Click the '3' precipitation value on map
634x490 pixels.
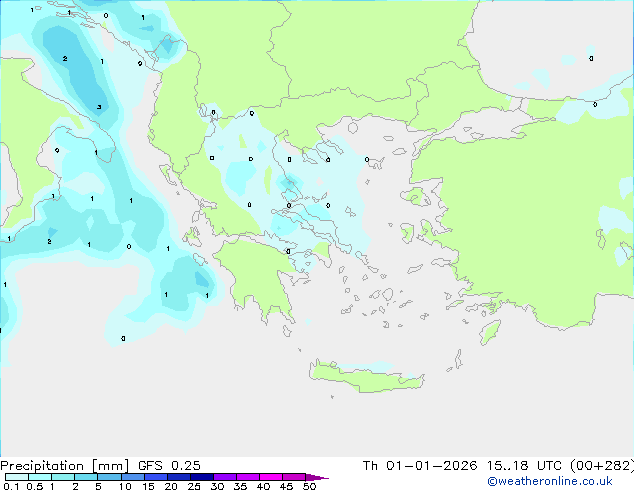pos(99,107)
